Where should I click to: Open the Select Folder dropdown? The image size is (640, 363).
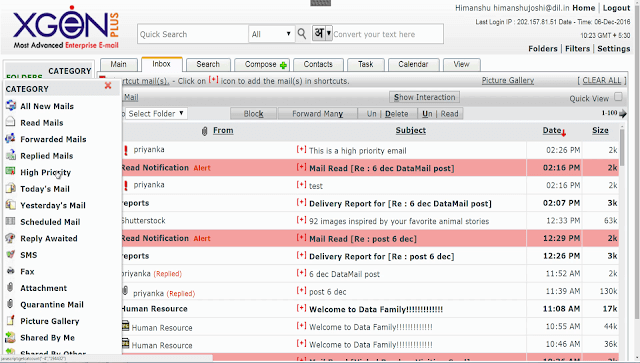(156, 114)
